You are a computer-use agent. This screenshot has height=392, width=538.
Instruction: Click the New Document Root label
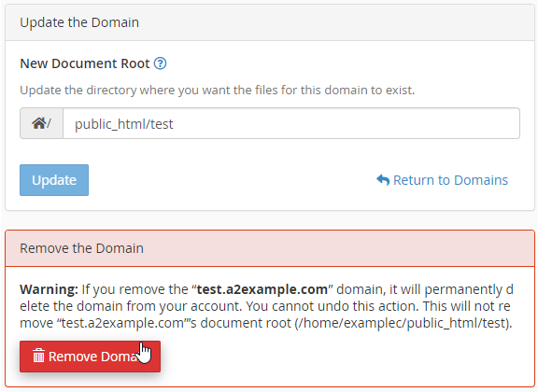click(x=85, y=63)
